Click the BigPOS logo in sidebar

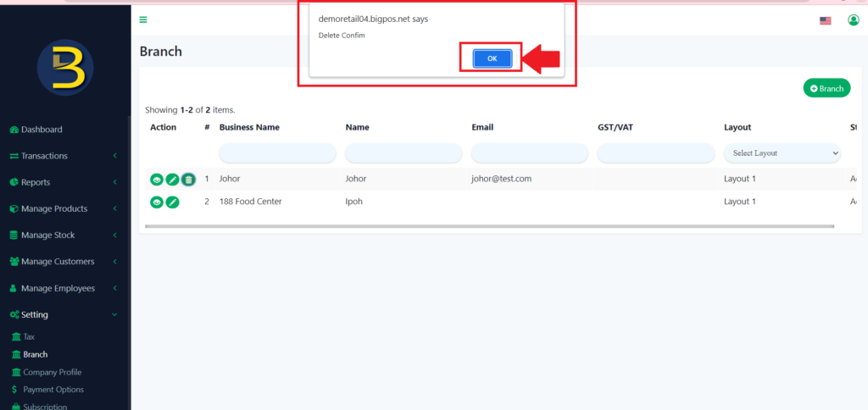[x=65, y=67]
